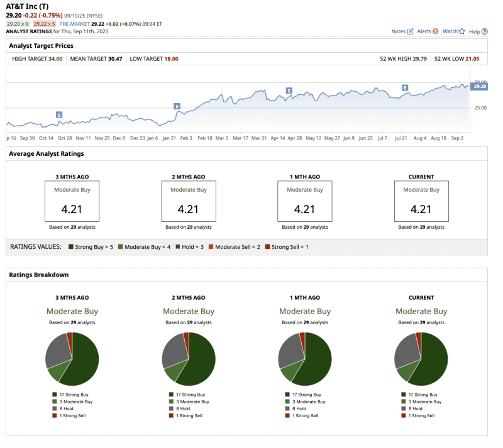This screenshot has width=503, height=448.
Task: Click the Strong Buy = 5 legend swatch
Action: click(x=71, y=247)
